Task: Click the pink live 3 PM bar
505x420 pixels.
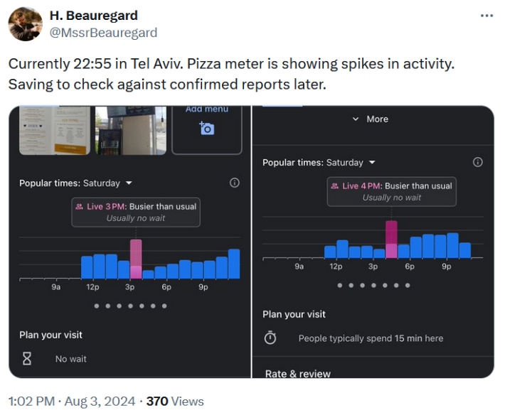Action: coord(136,259)
